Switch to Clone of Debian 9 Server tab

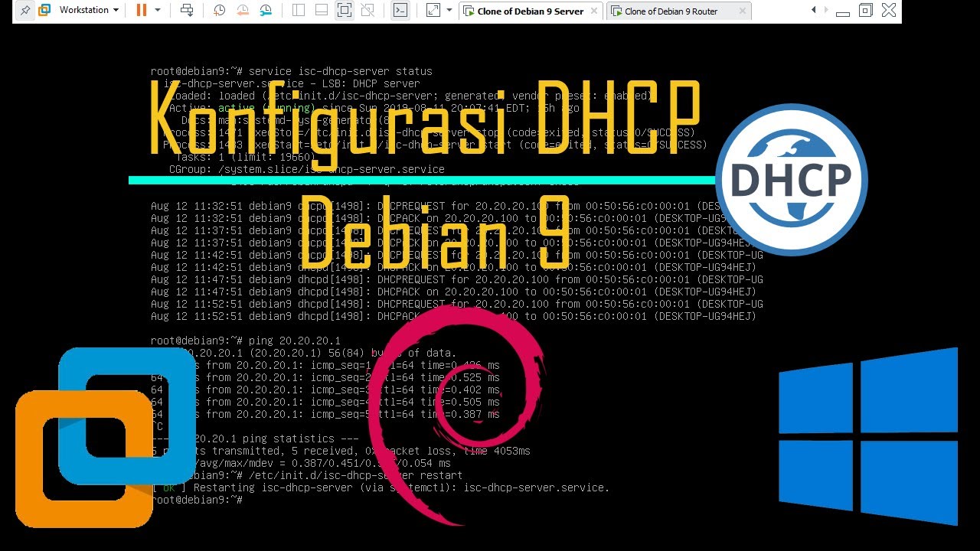click(531, 11)
